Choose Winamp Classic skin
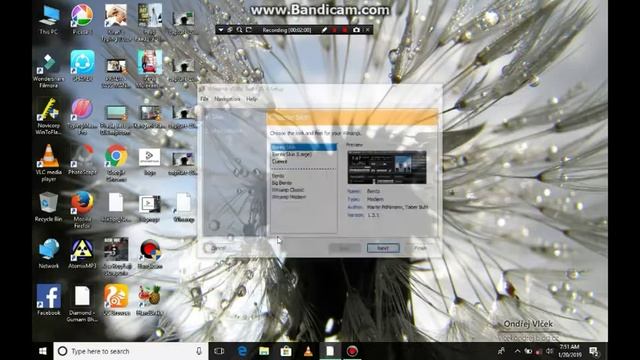This screenshot has height=360, width=640. [x=288, y=190]
